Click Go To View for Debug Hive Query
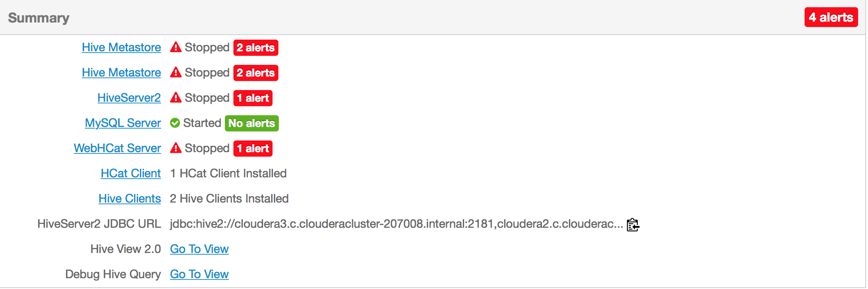The width and height of the screenshot is (868, 289). point(199,274)
